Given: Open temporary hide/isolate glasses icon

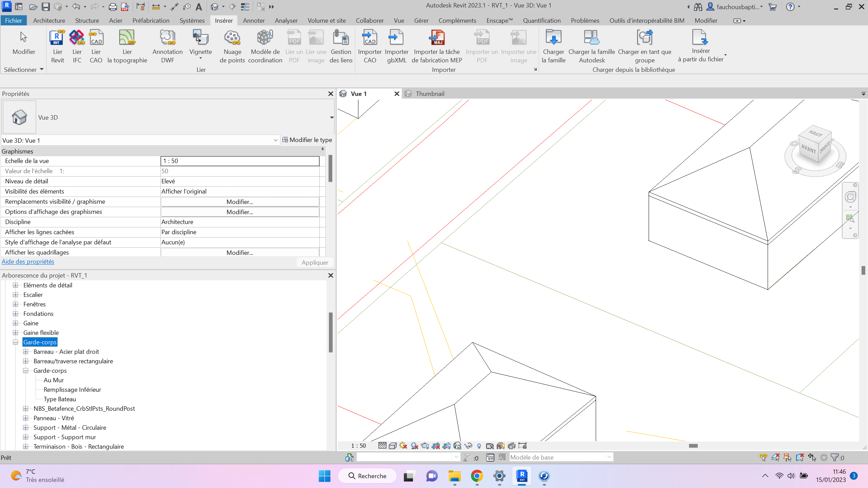Looking at the screenshot, I should (x=468, y=446).
